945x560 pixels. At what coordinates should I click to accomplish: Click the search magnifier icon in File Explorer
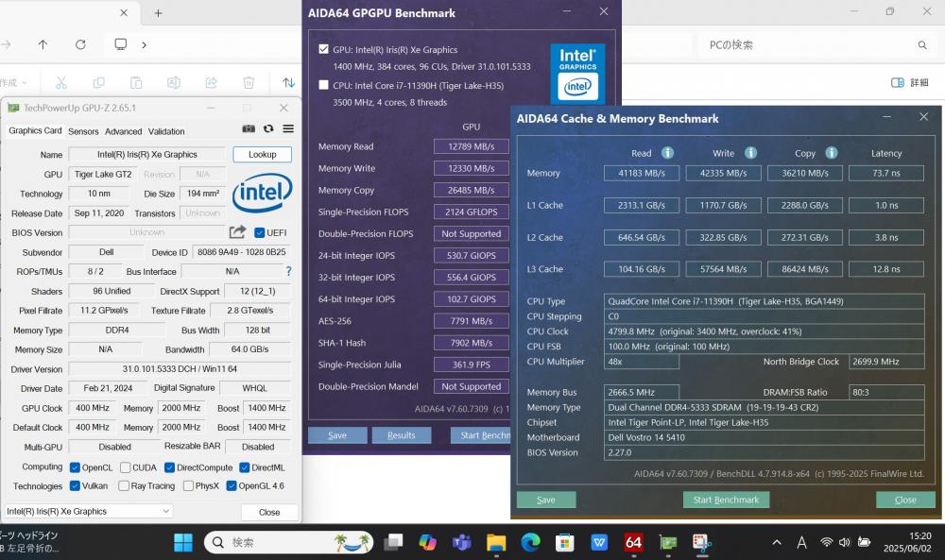click(922, 45)
